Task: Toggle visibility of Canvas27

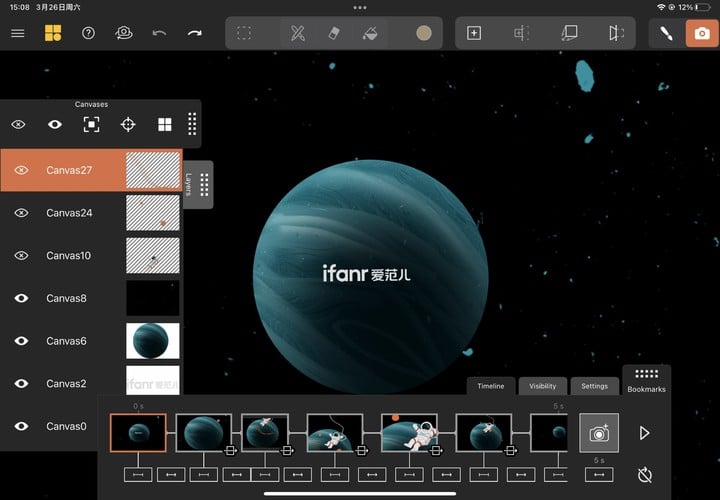Action: click(21, 170)
